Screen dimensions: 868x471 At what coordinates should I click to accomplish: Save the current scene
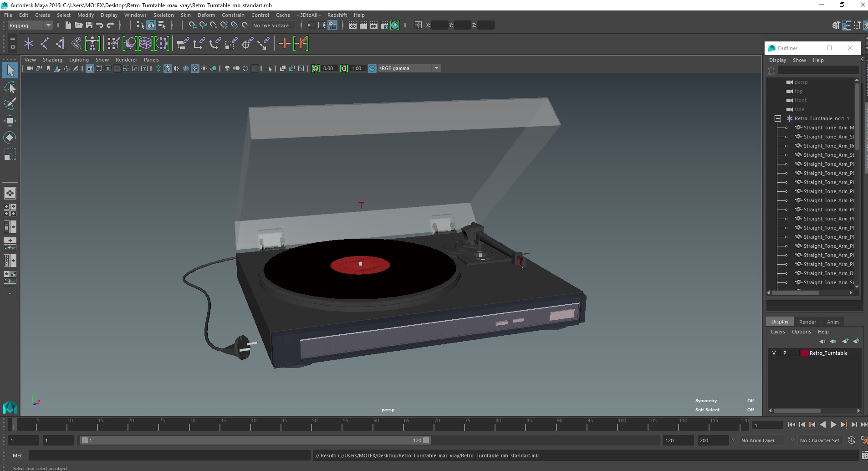(89, 26)
